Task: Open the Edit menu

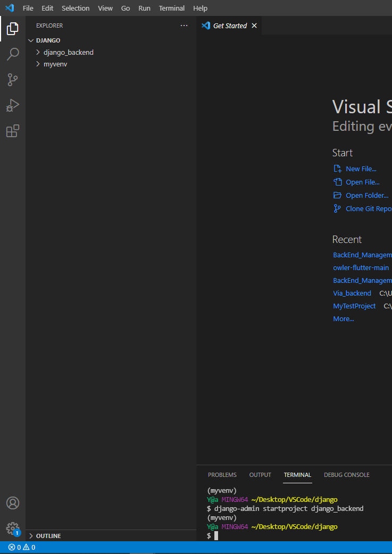Action: tap(47, 8)
